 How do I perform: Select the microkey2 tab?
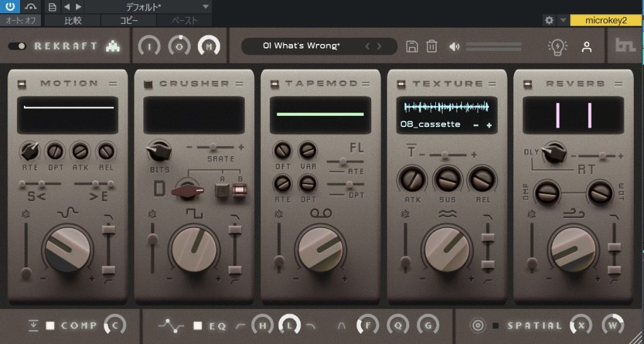coord(606,20)
